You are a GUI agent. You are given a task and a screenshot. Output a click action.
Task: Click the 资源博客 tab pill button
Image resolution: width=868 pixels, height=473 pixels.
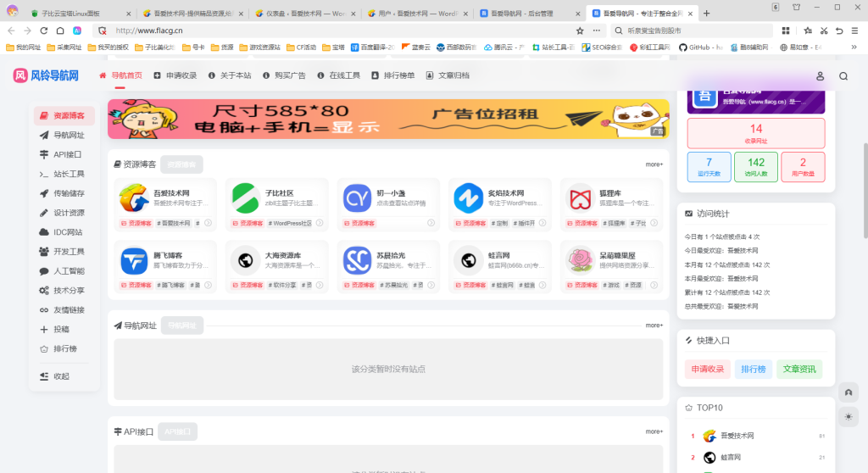181,164
